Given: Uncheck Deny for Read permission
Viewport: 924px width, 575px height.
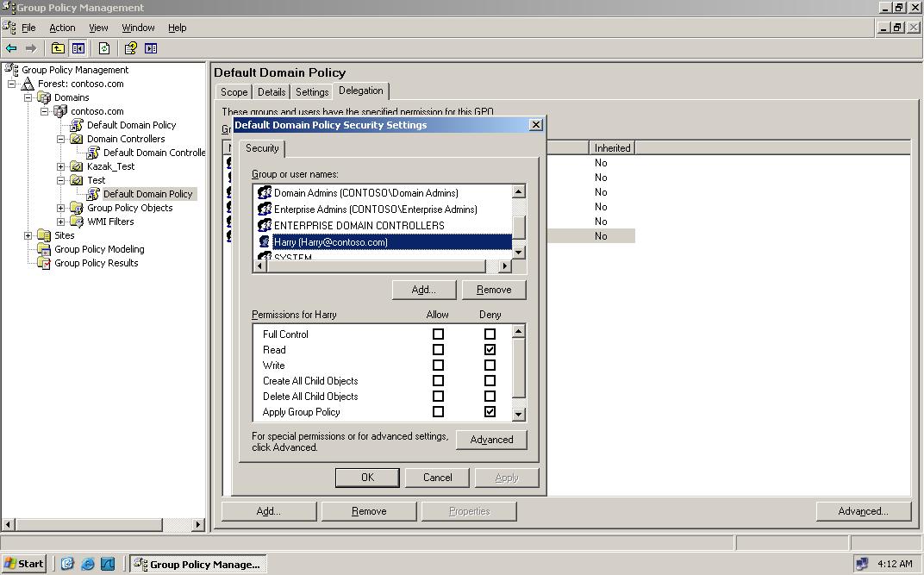Looking at the screenshot, I should 490,349.
